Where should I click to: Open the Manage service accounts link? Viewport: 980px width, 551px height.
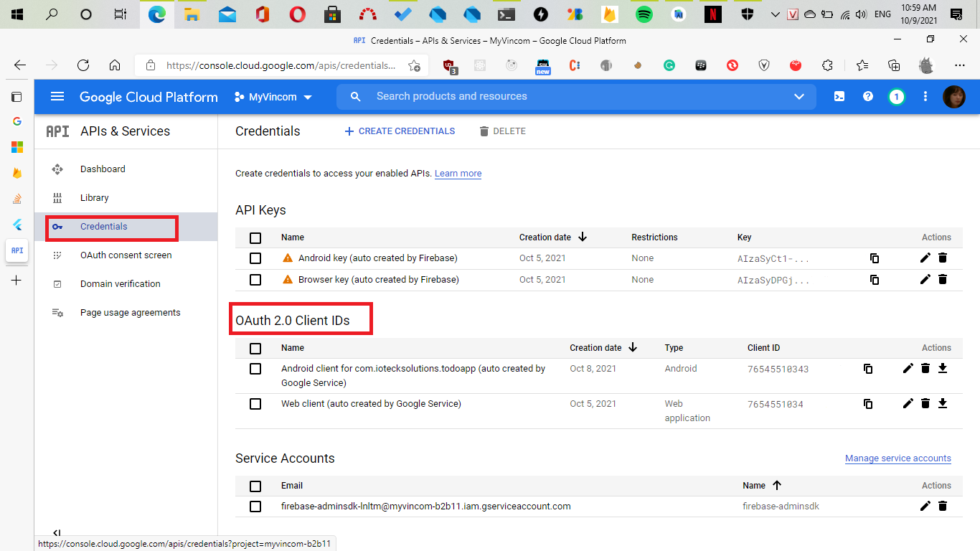click(x=898, y=458)
